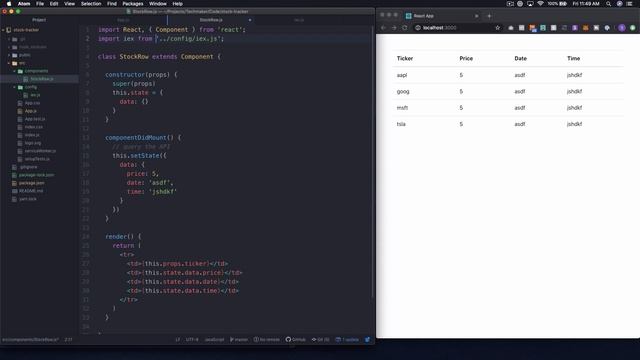The height and width of the screenshot is (360, 640).
Task: Open a new browser tab
Action: (x=489, y=16)
